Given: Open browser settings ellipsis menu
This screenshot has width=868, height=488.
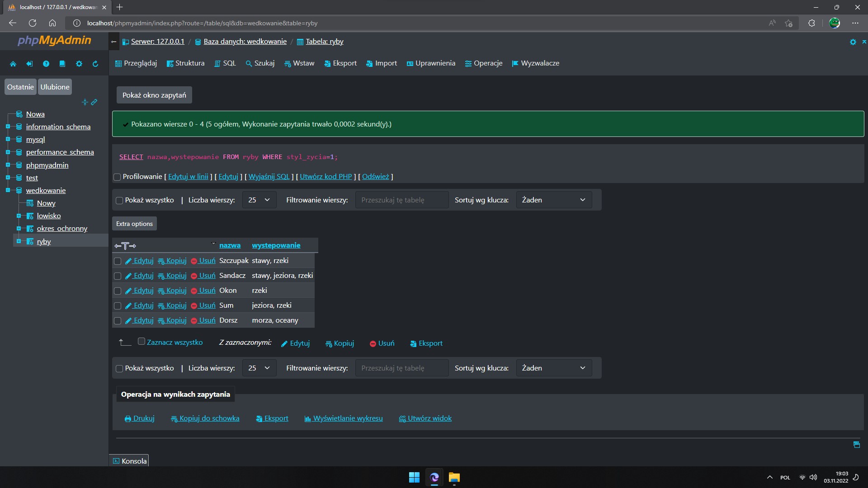Looking at the screenshot, I should (855, 23).
